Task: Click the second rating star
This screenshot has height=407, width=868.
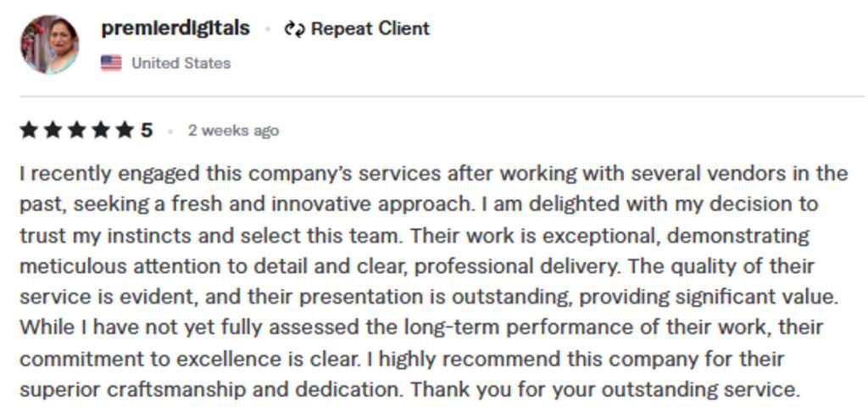Action: [x=53, y=131]
